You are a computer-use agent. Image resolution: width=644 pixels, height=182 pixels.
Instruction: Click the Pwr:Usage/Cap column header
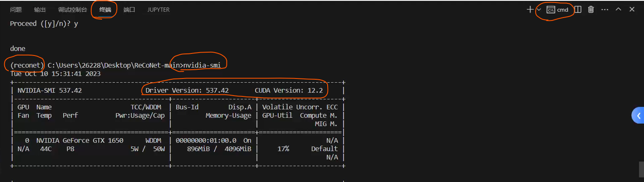[140, 115]
